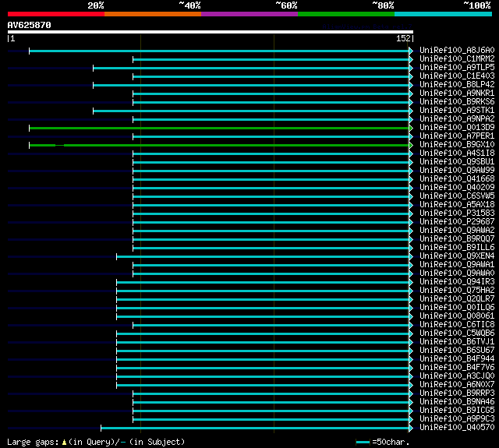
Task: Click the purple ~60% identity legend bar
Action: pyautogui.click(x=249, y=14)
